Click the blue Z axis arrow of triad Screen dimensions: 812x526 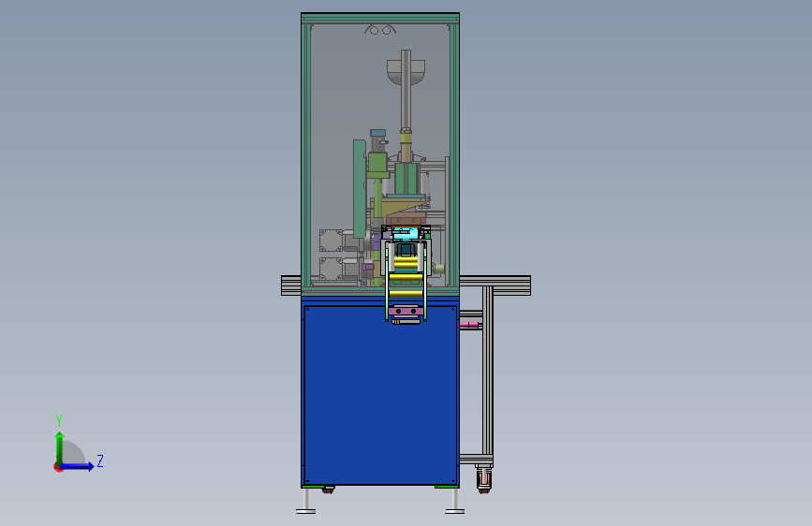[x=78, y=466]
